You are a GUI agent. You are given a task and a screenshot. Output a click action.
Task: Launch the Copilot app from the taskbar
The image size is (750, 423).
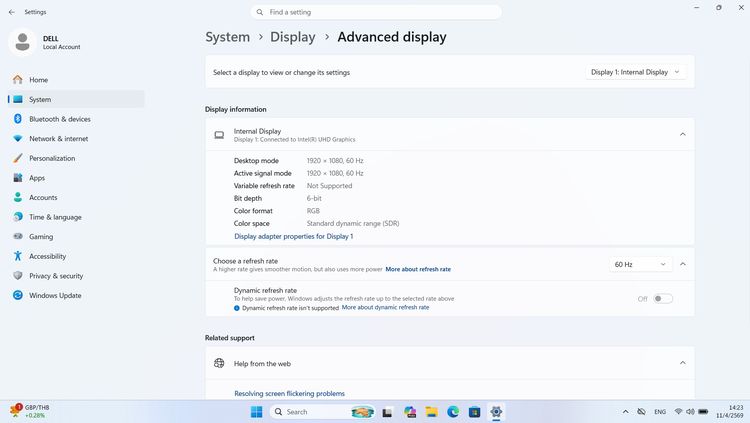pyautogui.click(x=410, y=412)
